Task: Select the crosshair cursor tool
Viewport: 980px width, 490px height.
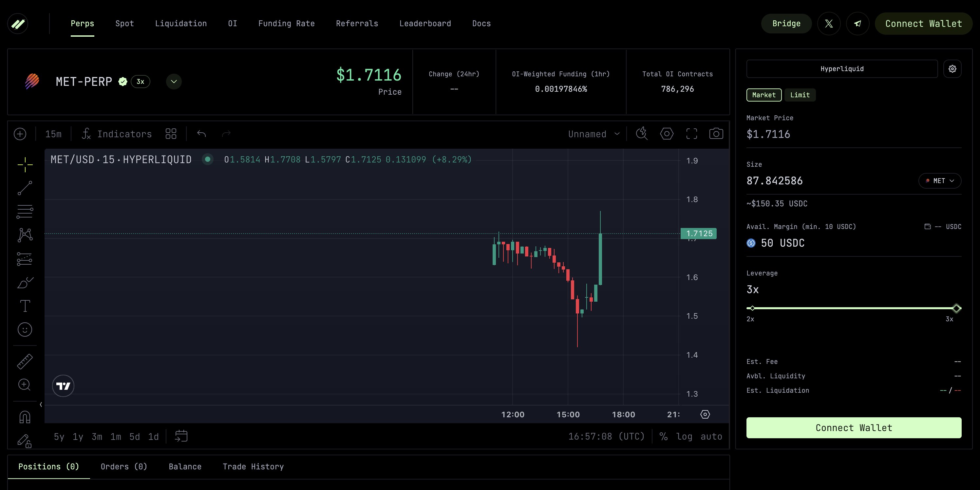Action: coord(25,165)
